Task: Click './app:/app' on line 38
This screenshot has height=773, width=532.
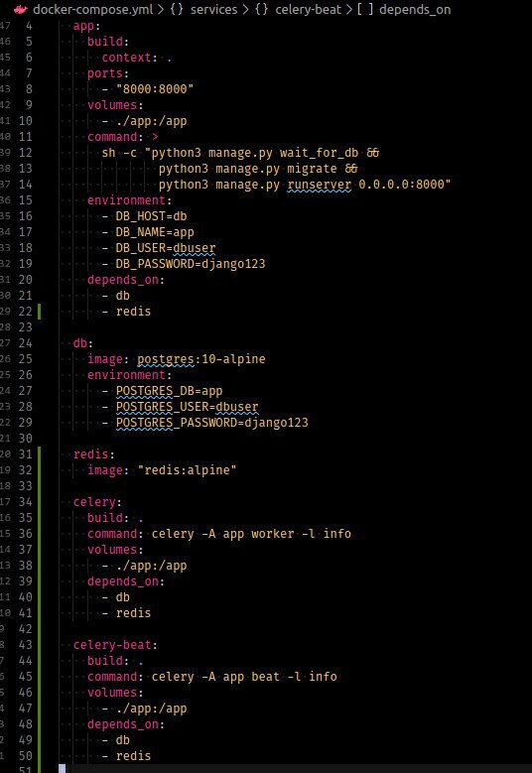Action: pos(152,565)
